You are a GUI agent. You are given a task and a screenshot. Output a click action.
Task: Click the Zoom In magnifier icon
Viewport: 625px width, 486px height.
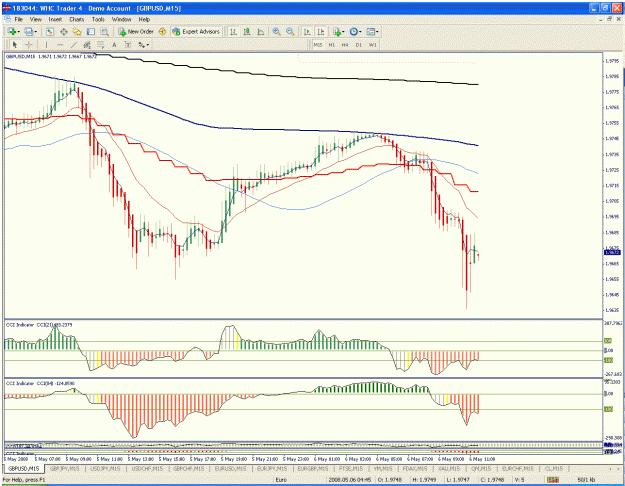(276, 31)
